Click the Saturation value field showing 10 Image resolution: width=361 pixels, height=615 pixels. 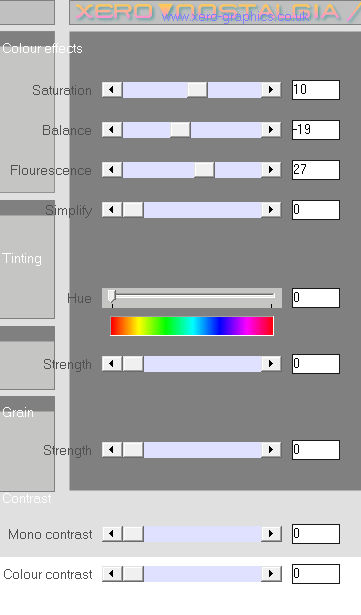coord(316,90)
